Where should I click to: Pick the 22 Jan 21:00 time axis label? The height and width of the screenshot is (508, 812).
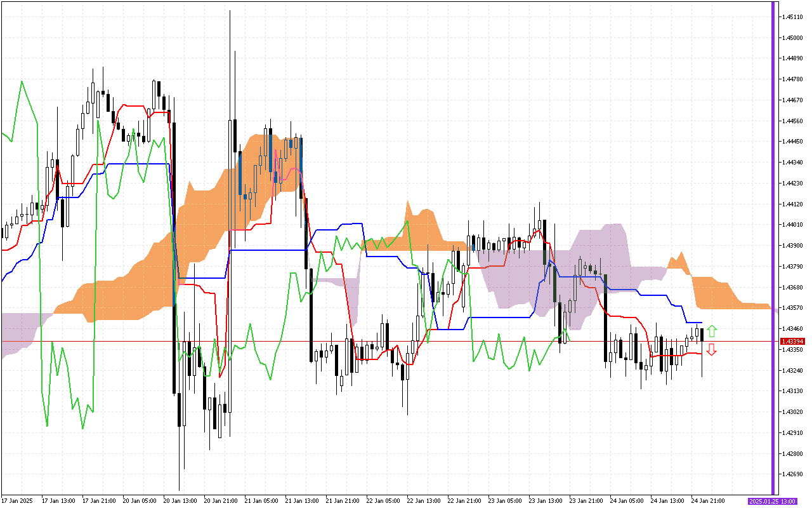point(464,501)
